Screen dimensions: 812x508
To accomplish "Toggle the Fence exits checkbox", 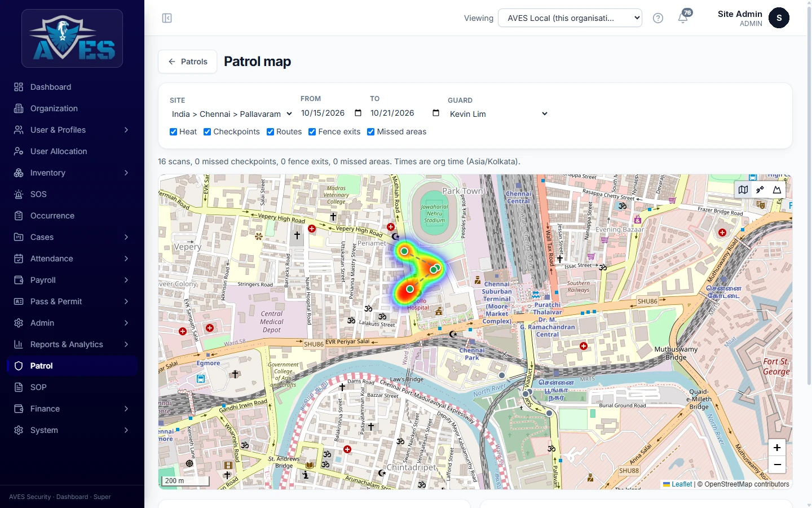I will [312, 132].
